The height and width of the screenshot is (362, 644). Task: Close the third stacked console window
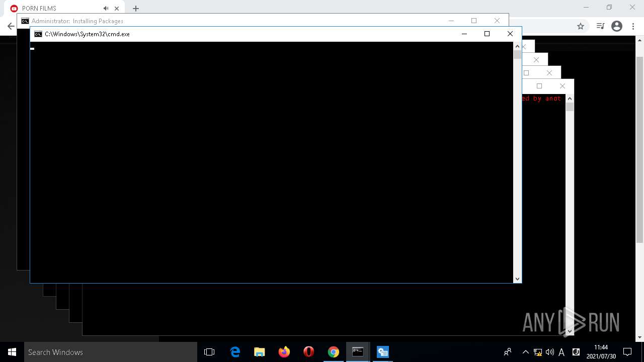(x=549, y=73)
